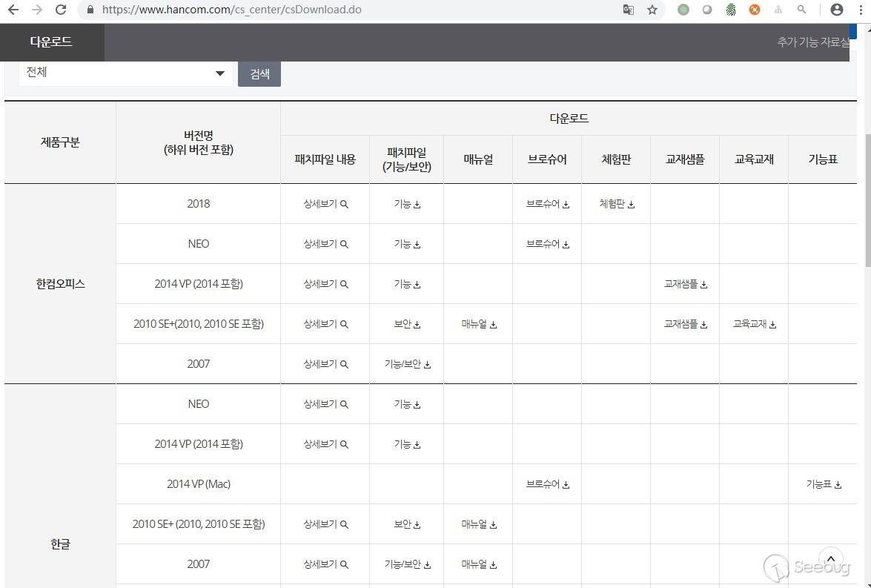Screen dimensions: 871x588
Task: Download 브로슈어 for 한컴오피스 2018
Action: pos(547,204)
